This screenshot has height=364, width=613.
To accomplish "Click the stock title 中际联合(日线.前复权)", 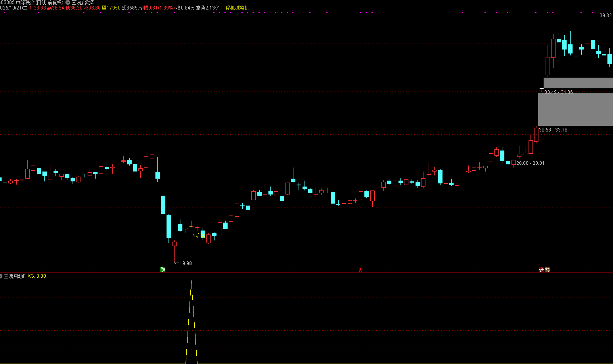I will tap(39, 2).
